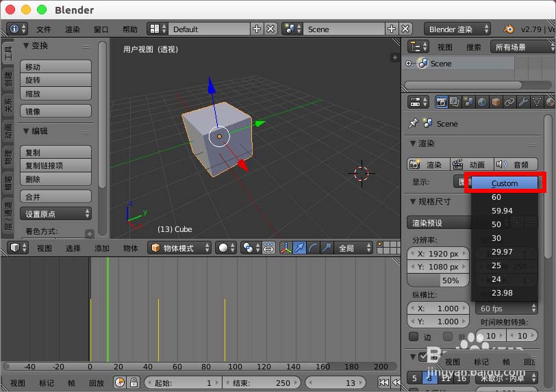
Task: Toggle the preview range clock button
Action: pyautogui.click(x=120, y=382)
